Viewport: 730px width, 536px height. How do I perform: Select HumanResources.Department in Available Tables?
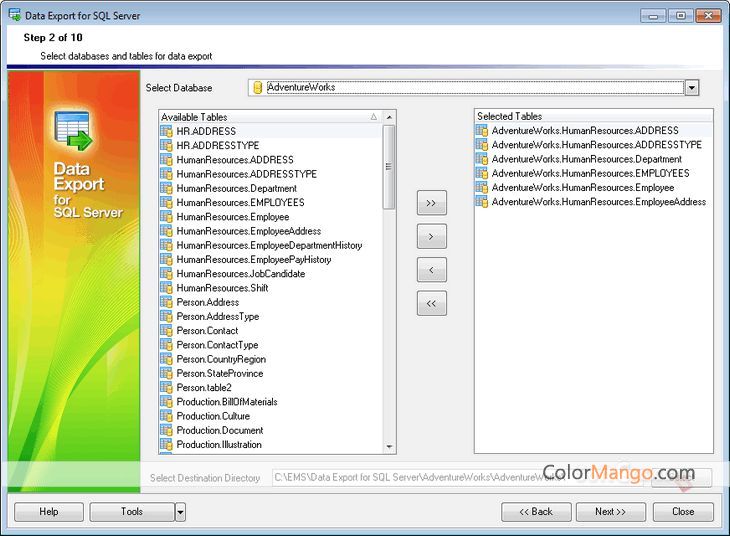(x=237, y=188)
